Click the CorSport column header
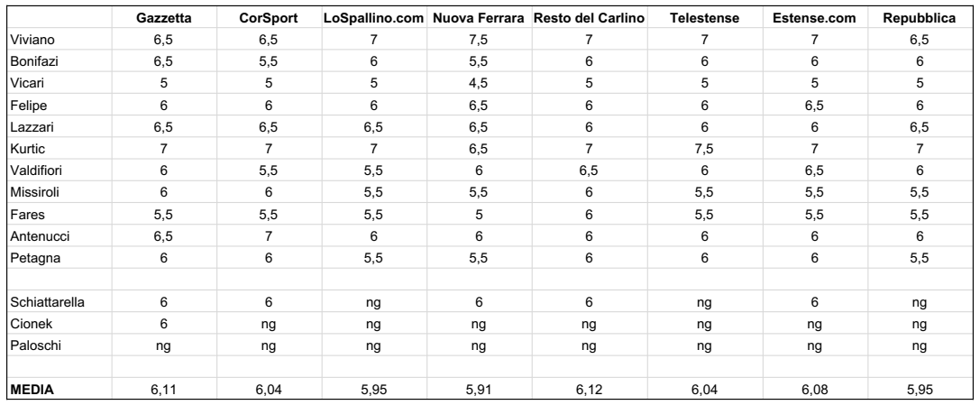The width and height of the screenshot is (980, 405). click(269, 18)
